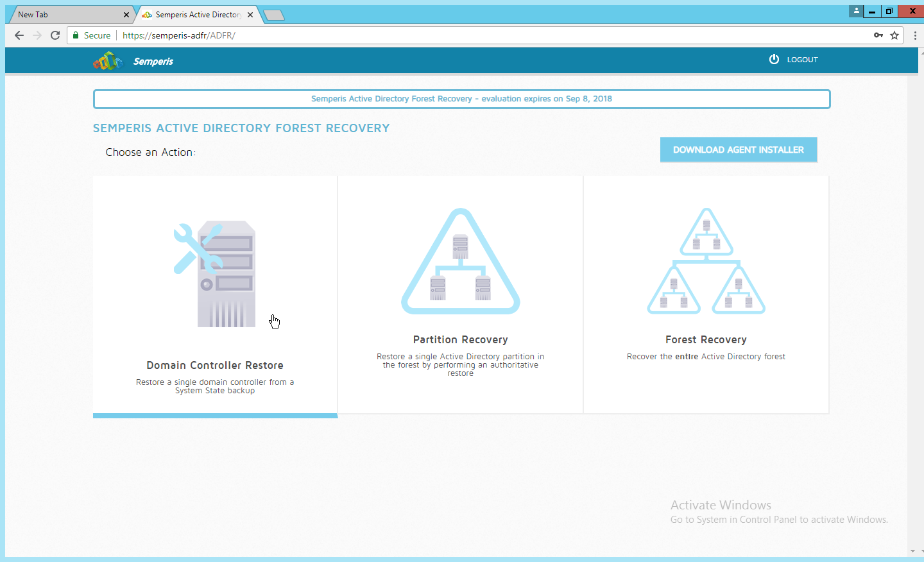Click the evaluation expiry notice banner

point(461,99)
